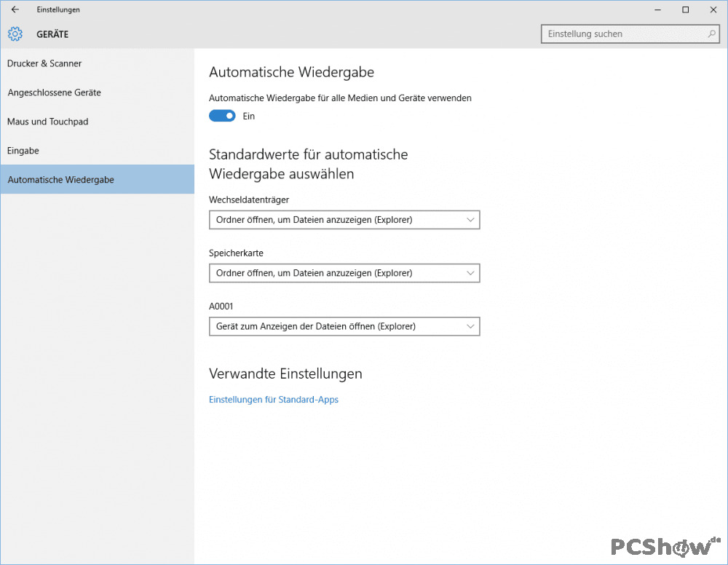Open Drucker & Scanner section
Screen dimensions: 728x565
coord(97,63)
